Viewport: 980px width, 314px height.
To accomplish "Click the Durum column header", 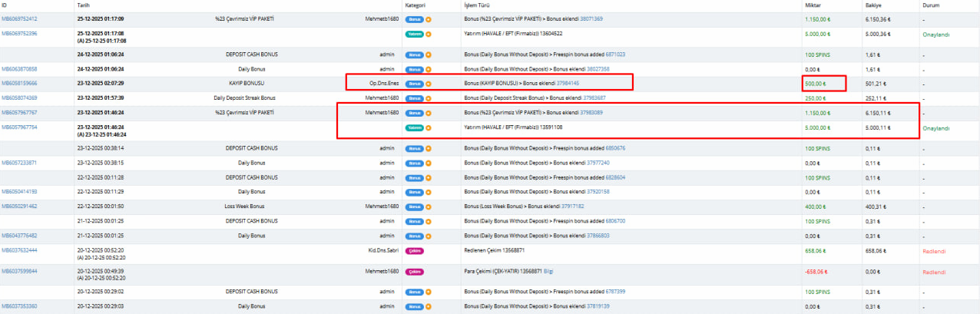I will [930, 5].
